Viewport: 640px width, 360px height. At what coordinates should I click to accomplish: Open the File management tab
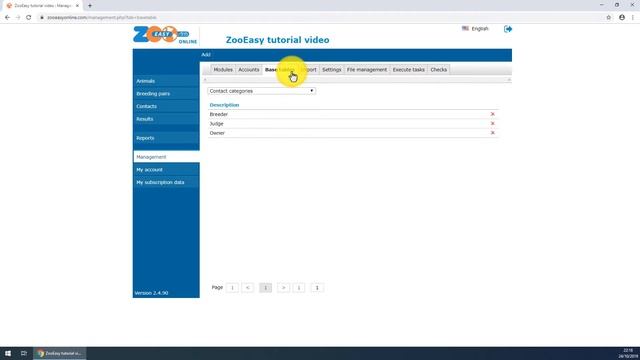(367, 70)
